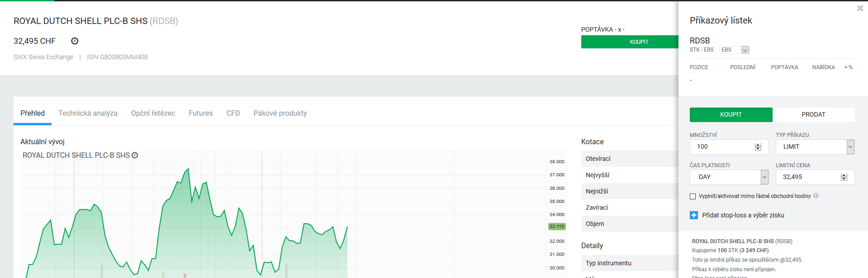Click inside the Limitní cena input field

[x=807, y=177]
